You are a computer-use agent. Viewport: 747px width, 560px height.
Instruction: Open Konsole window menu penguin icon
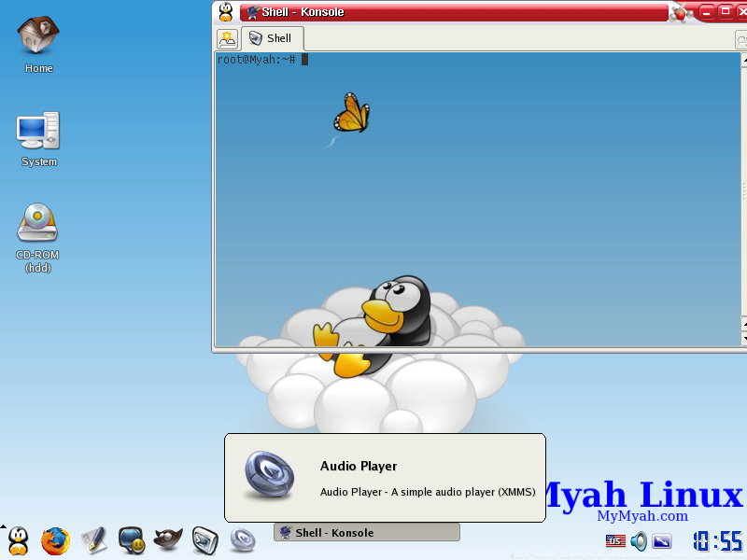(x=226, y=12)
